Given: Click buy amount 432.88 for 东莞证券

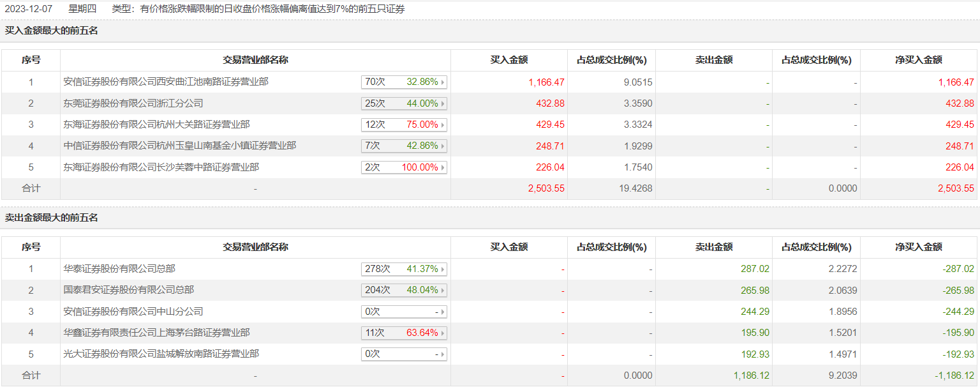Looking at the screenshot, I should pos(551,103).
